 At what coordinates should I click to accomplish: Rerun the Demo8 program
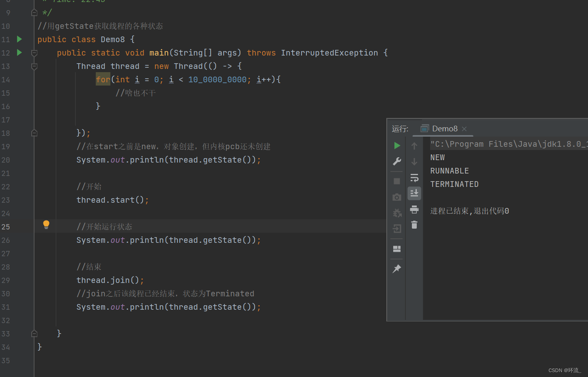tap(396, 146)
